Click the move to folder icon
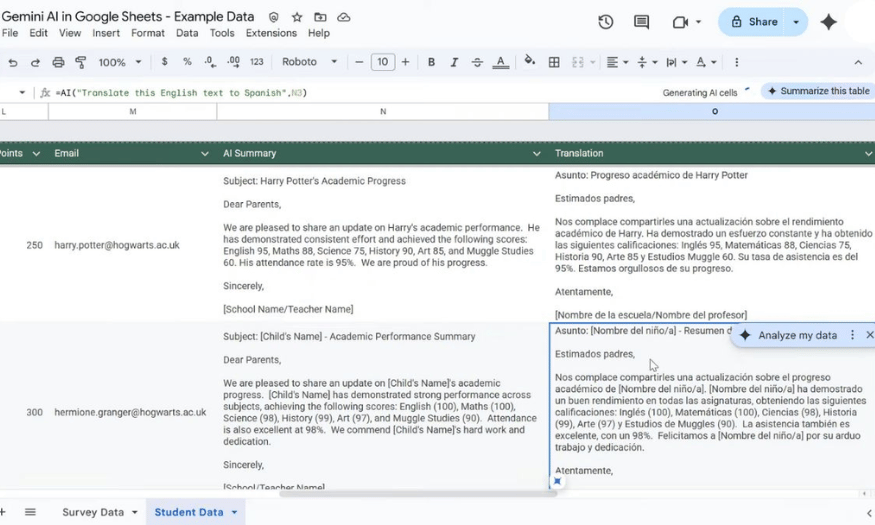 320,17
